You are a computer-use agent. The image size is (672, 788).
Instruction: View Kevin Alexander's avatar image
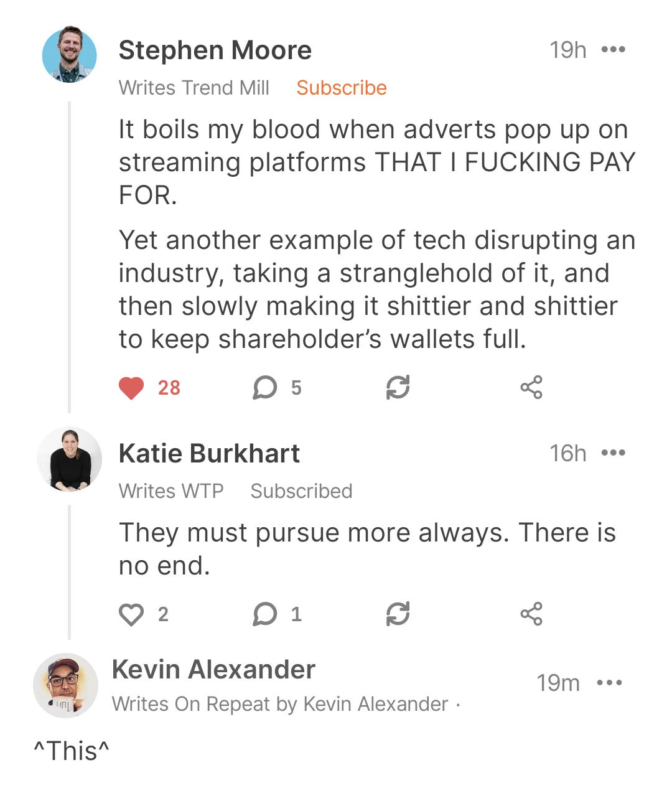65,685
